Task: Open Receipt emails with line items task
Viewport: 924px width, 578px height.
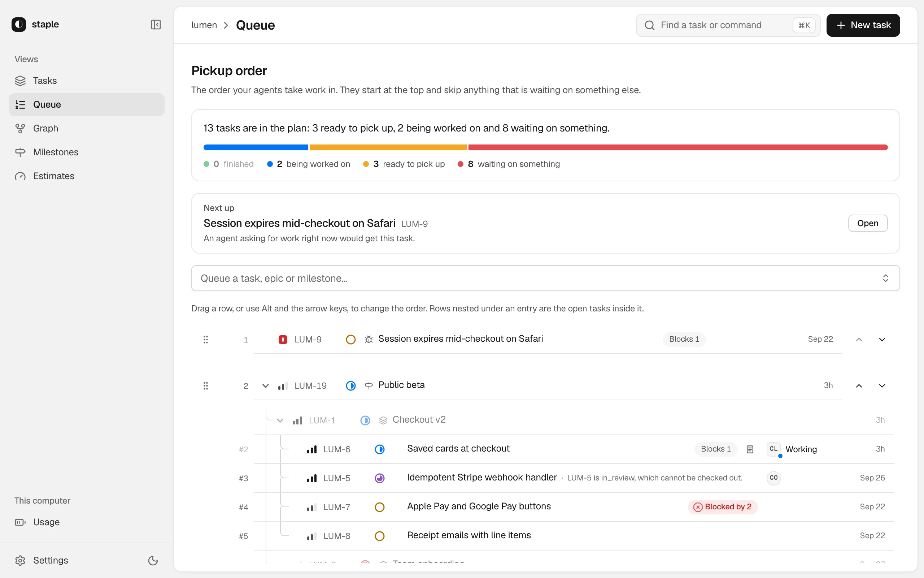Action: [x=469, y=535]
